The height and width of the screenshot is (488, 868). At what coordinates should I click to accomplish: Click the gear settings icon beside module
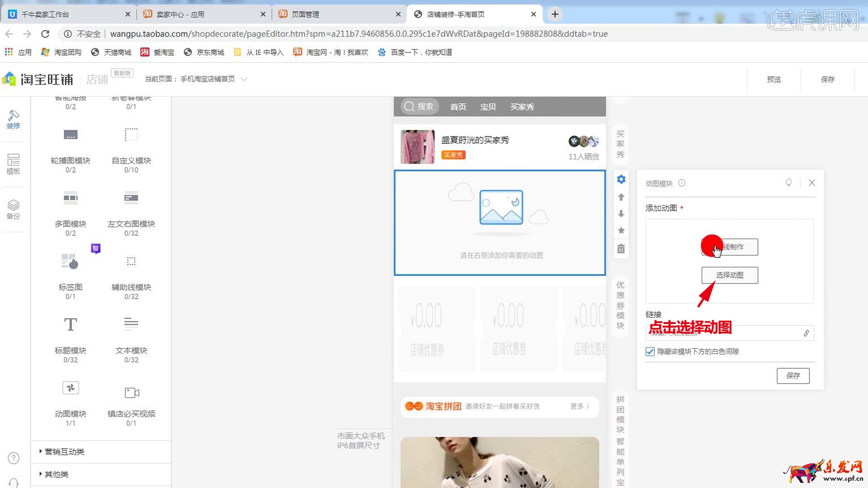click(621, 179)
